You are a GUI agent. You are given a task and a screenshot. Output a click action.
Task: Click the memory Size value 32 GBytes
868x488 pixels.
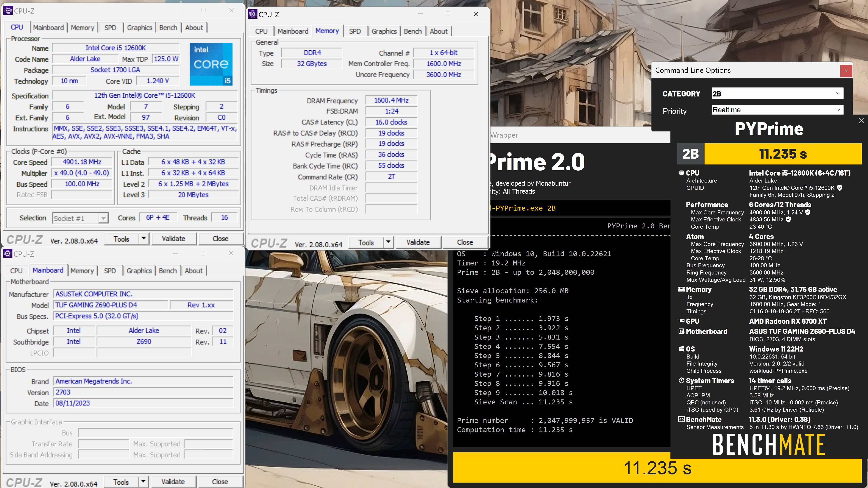point(312,64)
